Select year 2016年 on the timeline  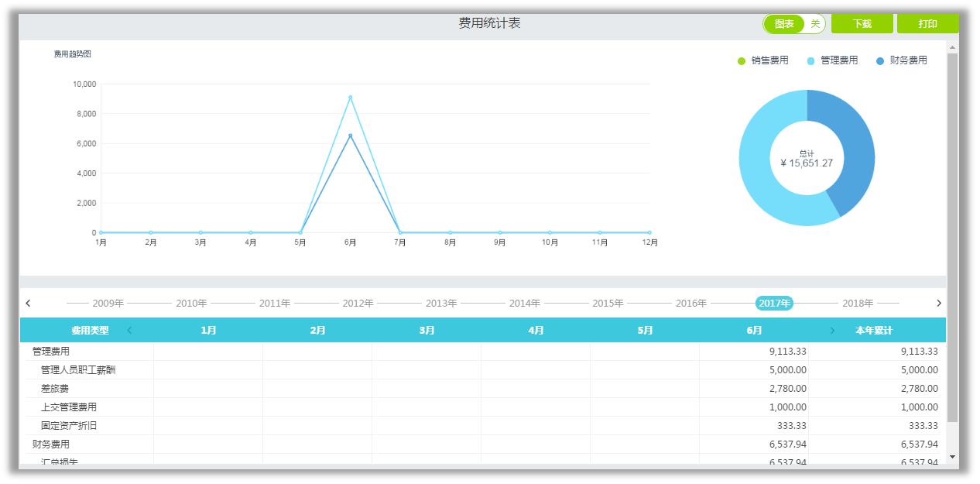tap(690, 304)
